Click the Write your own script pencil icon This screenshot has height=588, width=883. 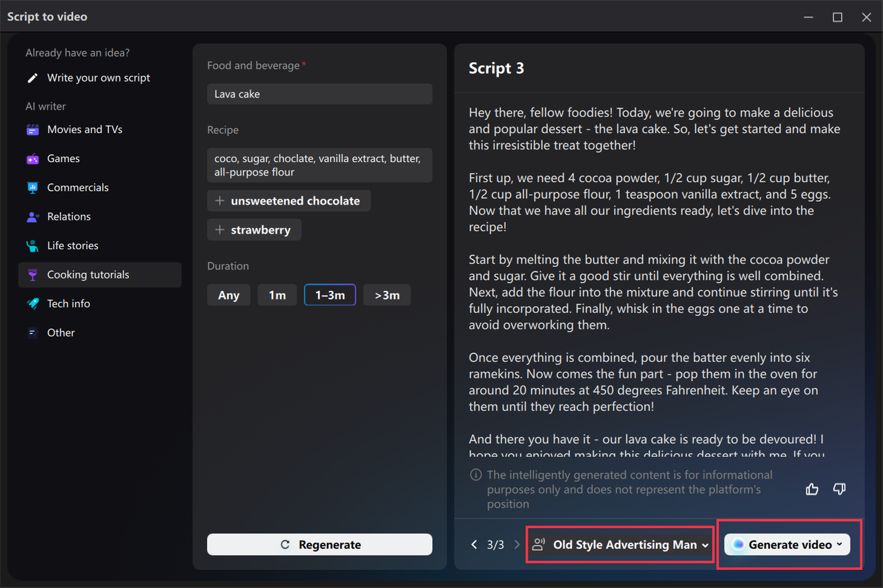[x=32, y=78]
